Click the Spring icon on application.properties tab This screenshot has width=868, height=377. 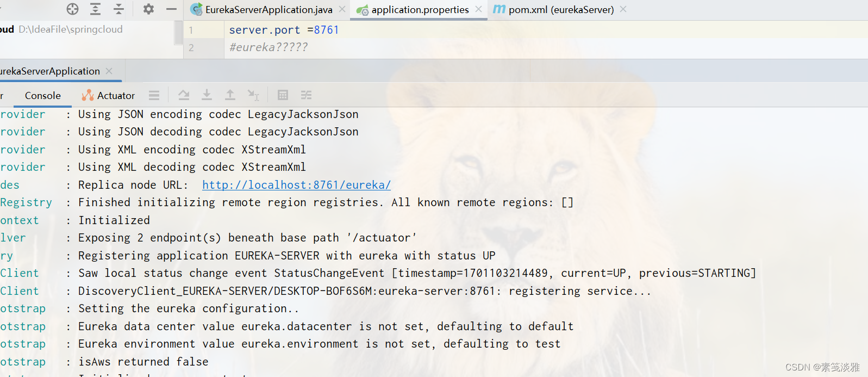[362, 9]
